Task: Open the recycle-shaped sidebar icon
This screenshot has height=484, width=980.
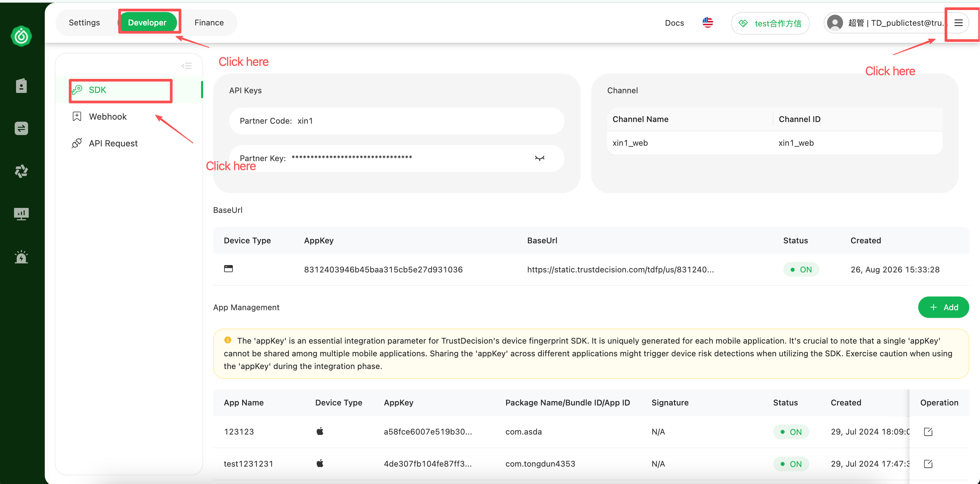Action: tap(21, 171)
